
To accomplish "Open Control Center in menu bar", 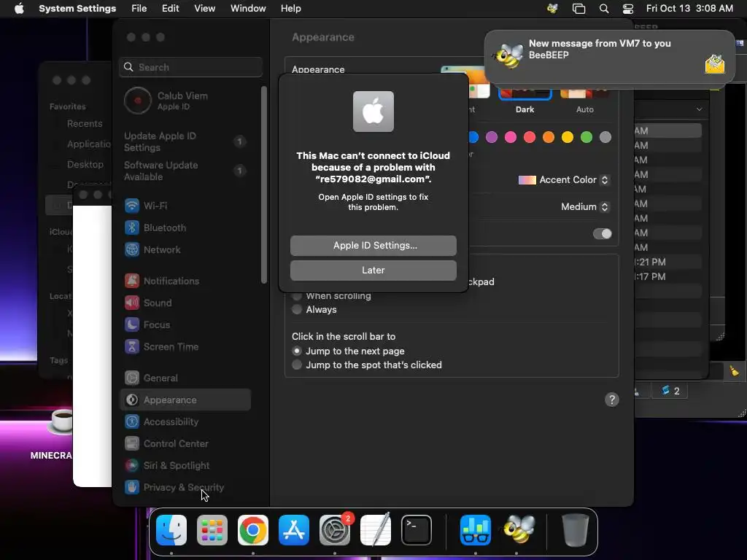I will click(x=628, y=8).
